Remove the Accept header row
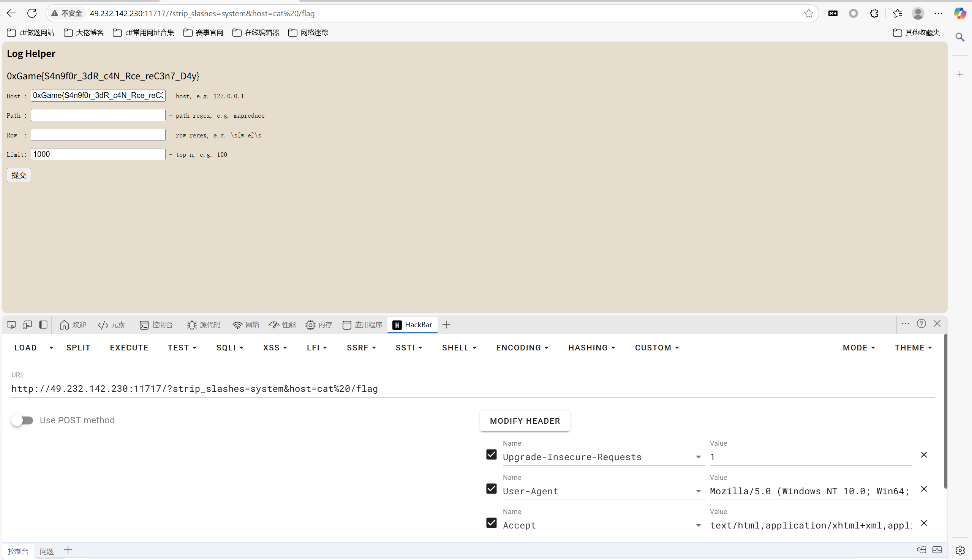Image resolution: width=972 pixels, height=560 pixels. pos(924,523)
